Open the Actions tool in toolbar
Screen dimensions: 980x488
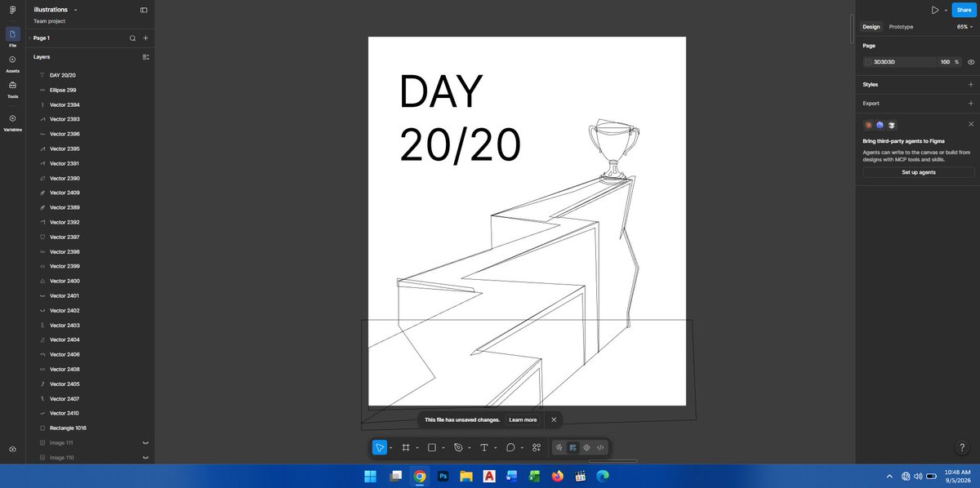pos(537,447)
